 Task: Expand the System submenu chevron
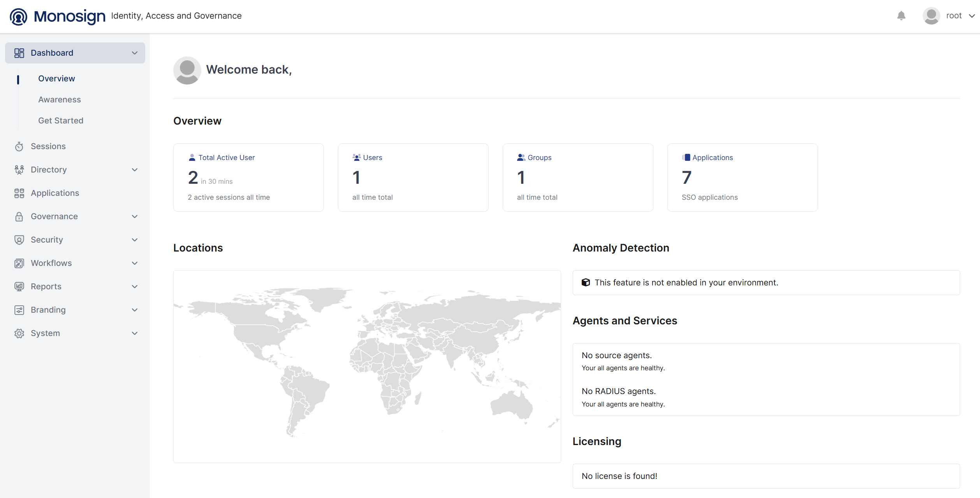135,333
